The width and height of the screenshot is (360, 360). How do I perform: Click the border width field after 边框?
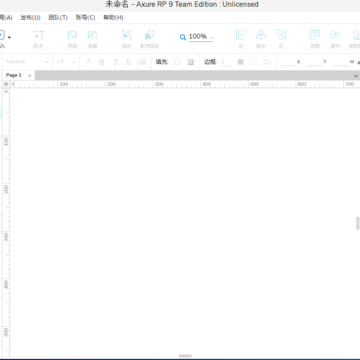coord(226,62)
